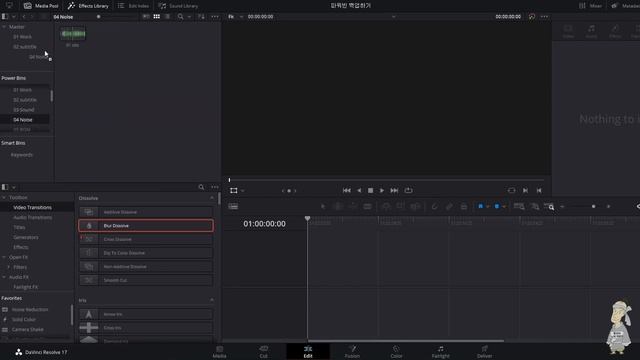Screen dimensions: 640x360
Task: Click the timeline horizontal scrollbar
Action: point(406,341)
